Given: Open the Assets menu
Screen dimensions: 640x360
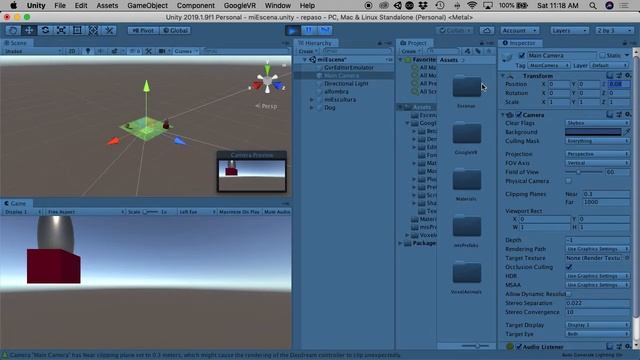Looking at the screenshot, I should pyautogui.click(x=107, y=5).
